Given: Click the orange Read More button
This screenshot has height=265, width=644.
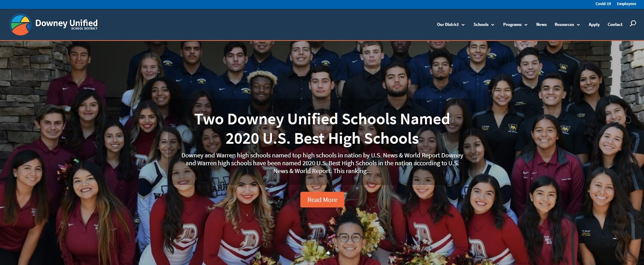Looking at the screenshot, I should click(322, 200).
